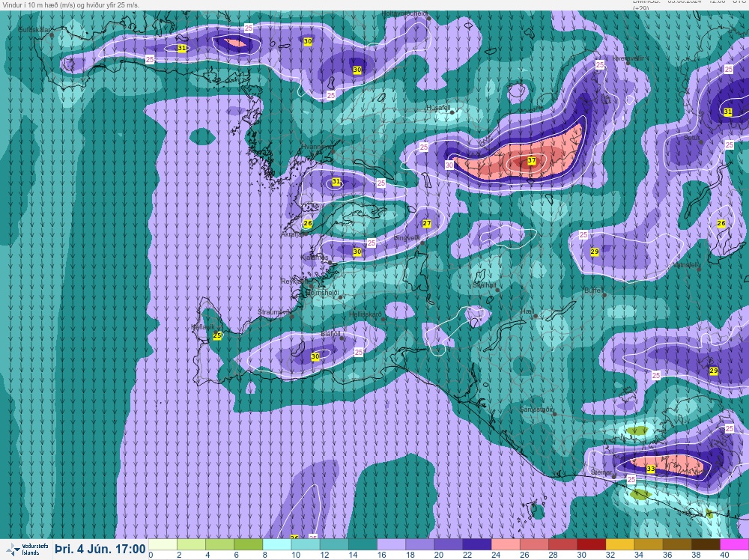
Task: Click the Reykjavík station label
Action: 295,281
